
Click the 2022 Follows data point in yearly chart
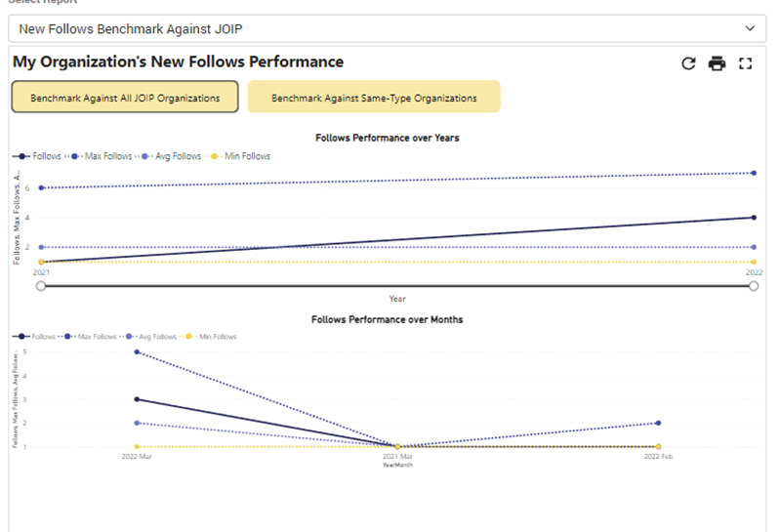click(x=754, y=218)
